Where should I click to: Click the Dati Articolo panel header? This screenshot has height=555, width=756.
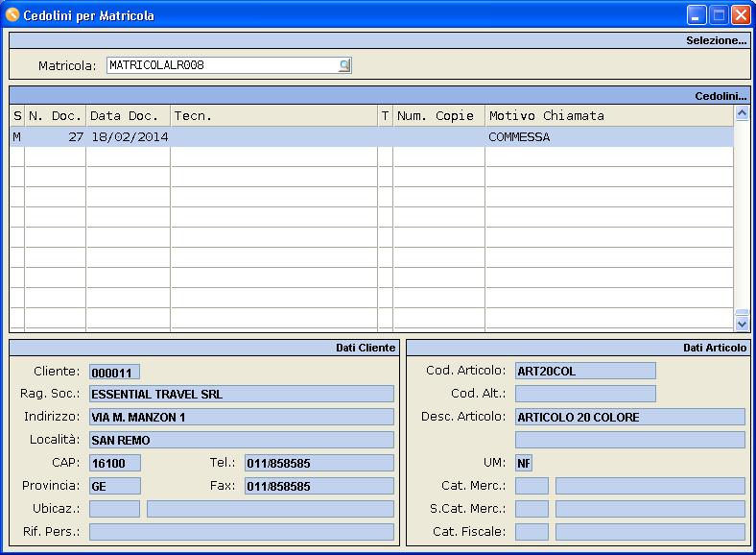pos(579,348)
